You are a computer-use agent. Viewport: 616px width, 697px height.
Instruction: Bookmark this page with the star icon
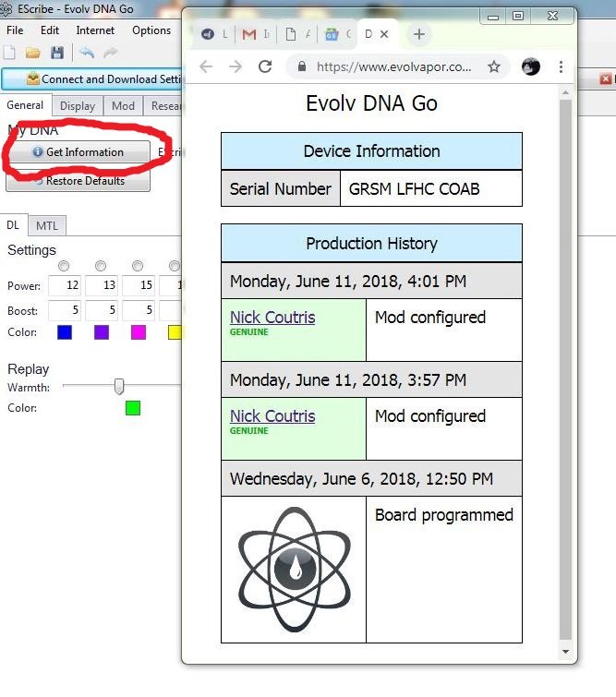tap(494, 66)
